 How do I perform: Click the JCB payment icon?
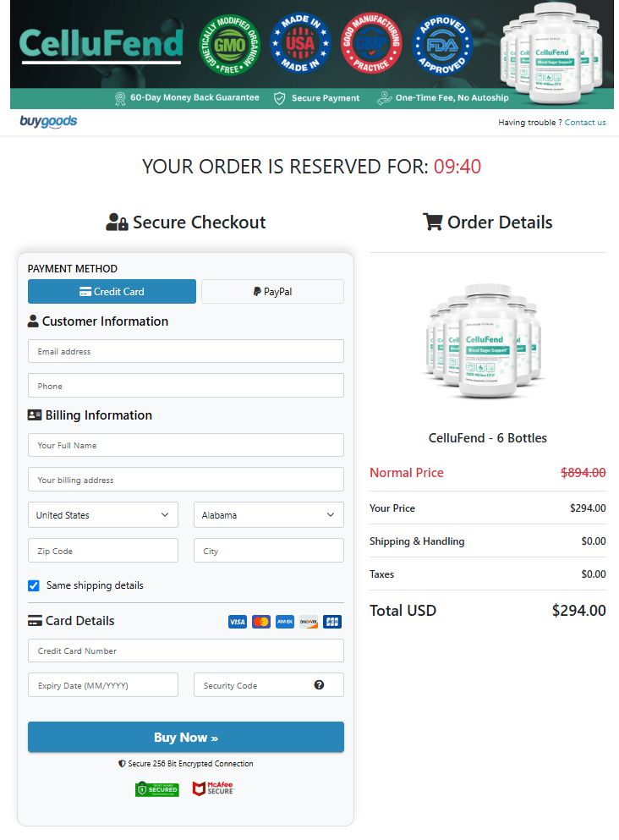[x=331, y=621]
